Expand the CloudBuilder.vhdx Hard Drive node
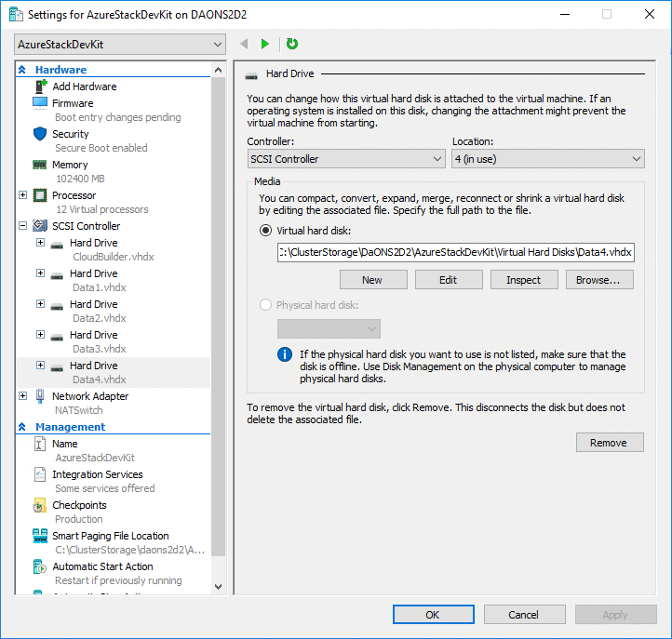Image resolution: width=672 pixels, height=639 pixels. tap(40, 243)
